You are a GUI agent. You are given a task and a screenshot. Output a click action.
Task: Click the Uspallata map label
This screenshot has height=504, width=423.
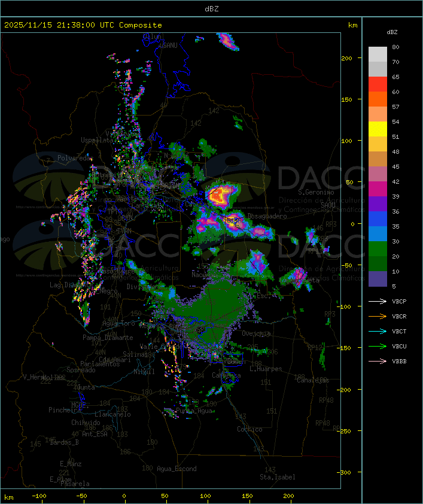click(x=97, y=140)
